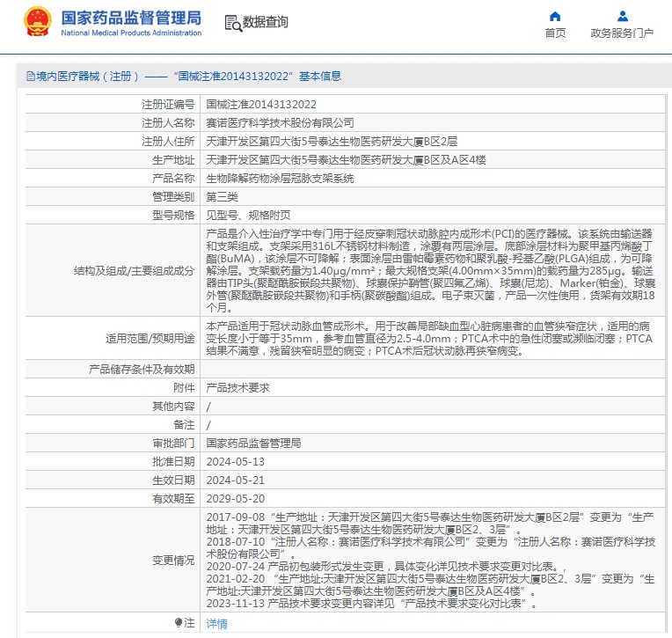Click the 产品储存条件及有效期 label
Screen dimensions: 672x638
point(142,370)
